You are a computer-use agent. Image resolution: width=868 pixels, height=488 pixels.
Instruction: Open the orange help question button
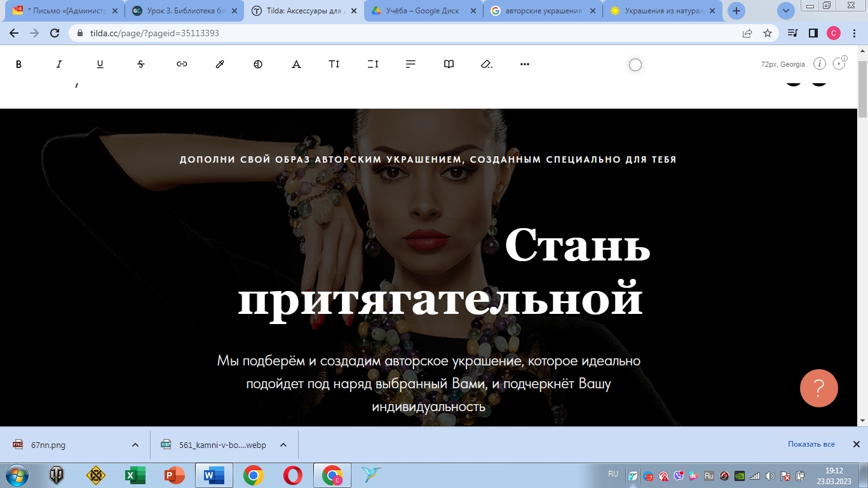[819, 388]
